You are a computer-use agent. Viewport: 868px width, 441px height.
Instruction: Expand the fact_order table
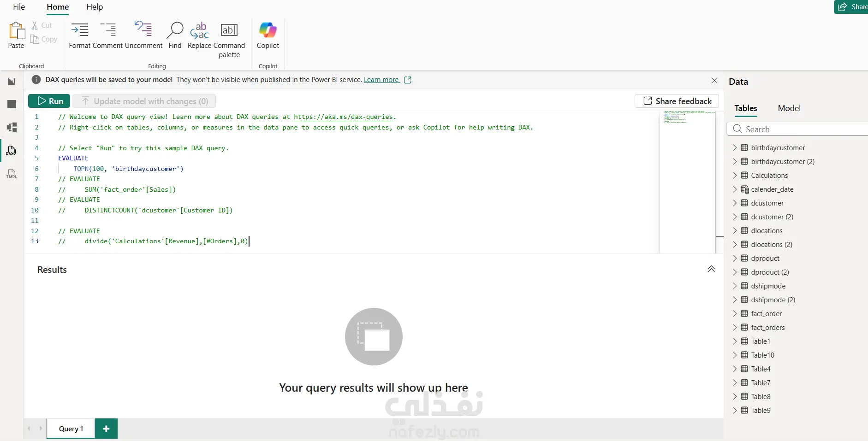pos(735,313)
